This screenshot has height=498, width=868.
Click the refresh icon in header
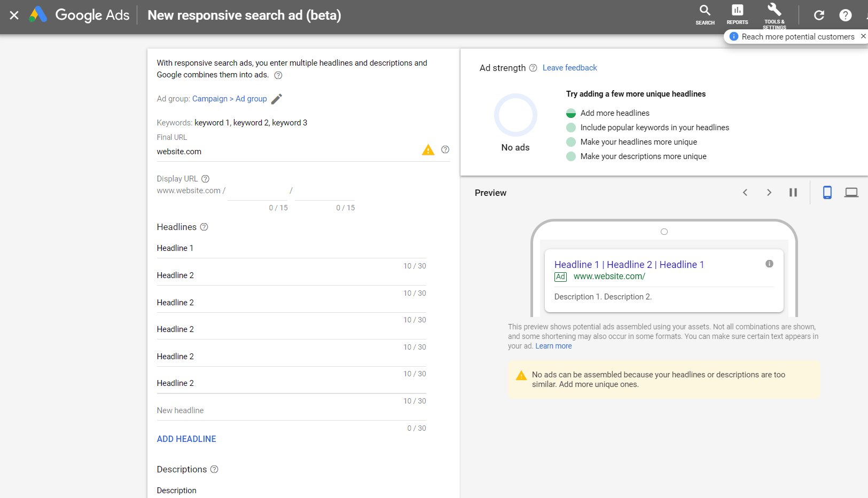point(819,15)
